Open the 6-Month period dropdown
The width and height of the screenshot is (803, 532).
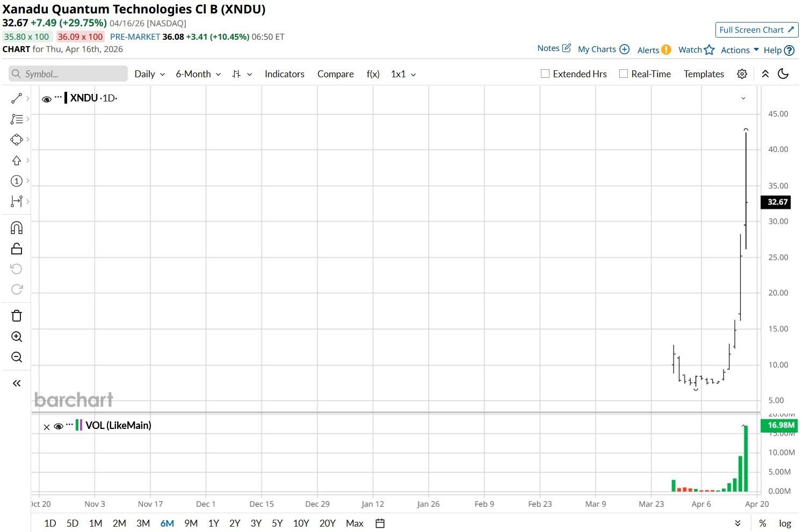point(198,74)
